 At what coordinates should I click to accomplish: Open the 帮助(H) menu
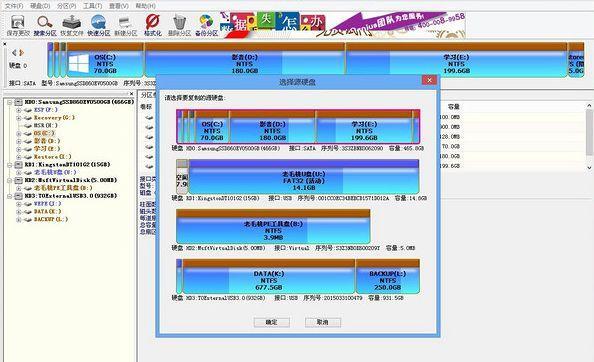(145, 6)
